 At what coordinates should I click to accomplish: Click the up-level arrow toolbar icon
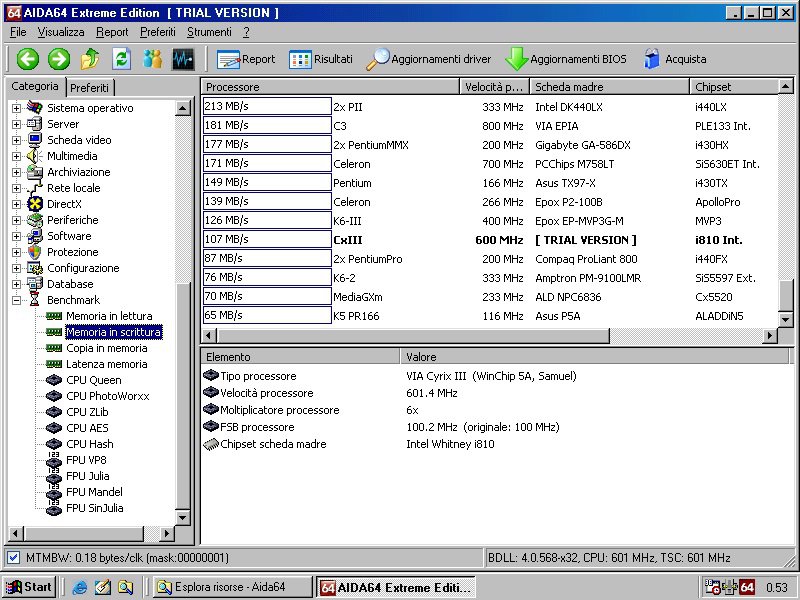(x=90, y=59)
